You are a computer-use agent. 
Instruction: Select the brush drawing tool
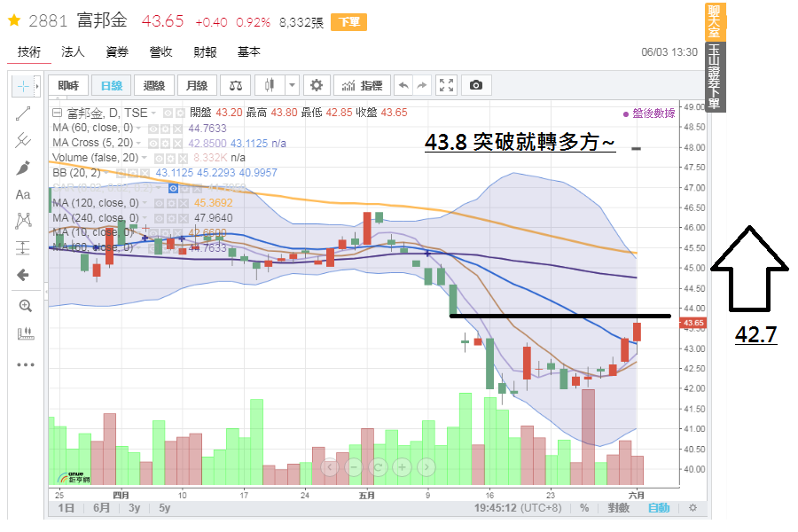coord(23,168)
